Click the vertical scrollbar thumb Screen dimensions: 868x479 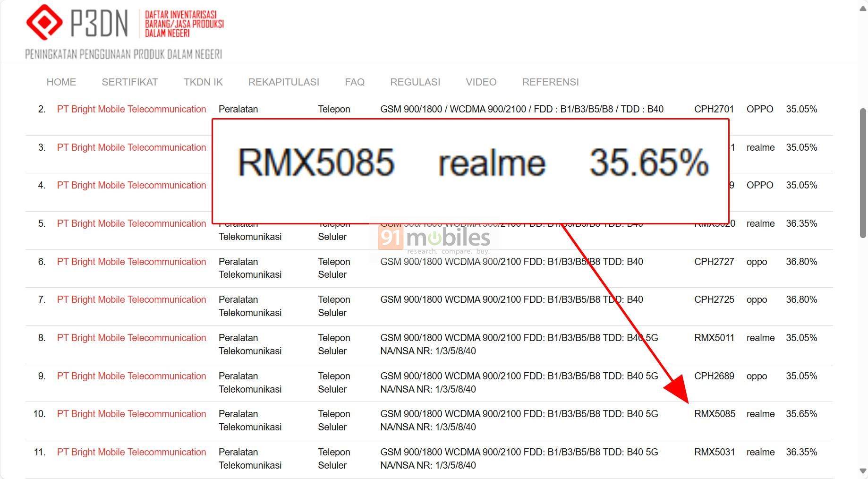pyautogui.click(x=863, y=173)
